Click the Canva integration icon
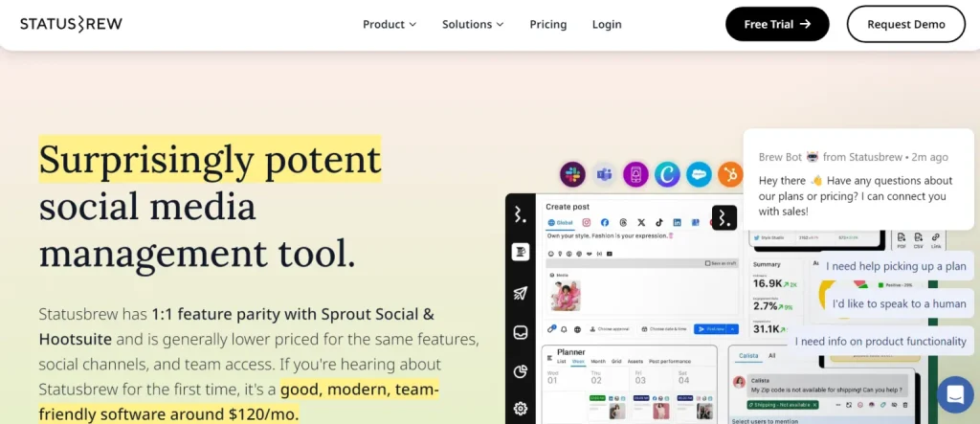980x424 pixels. click(667, 174)
